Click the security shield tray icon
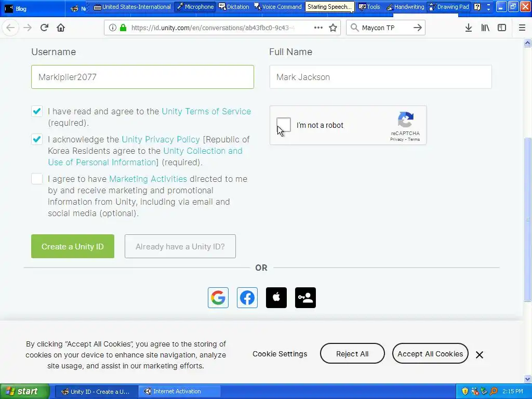 (x=465, y=391)
